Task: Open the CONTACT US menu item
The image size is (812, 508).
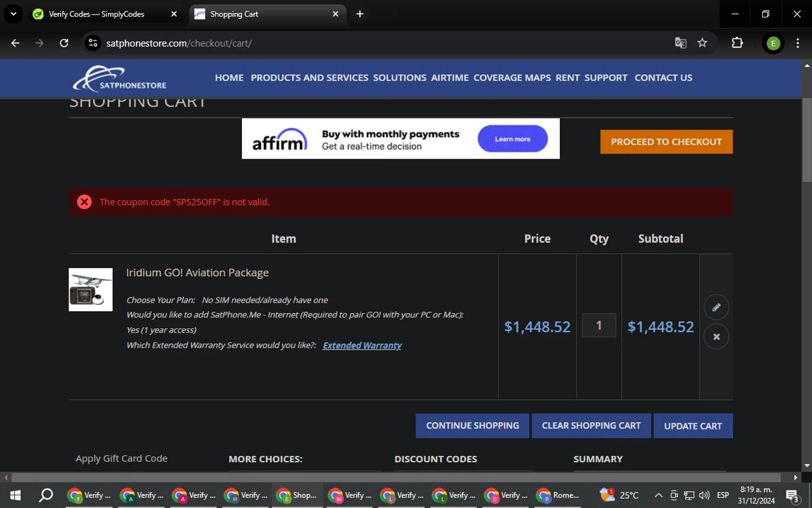Action: (x=663, y=78)
